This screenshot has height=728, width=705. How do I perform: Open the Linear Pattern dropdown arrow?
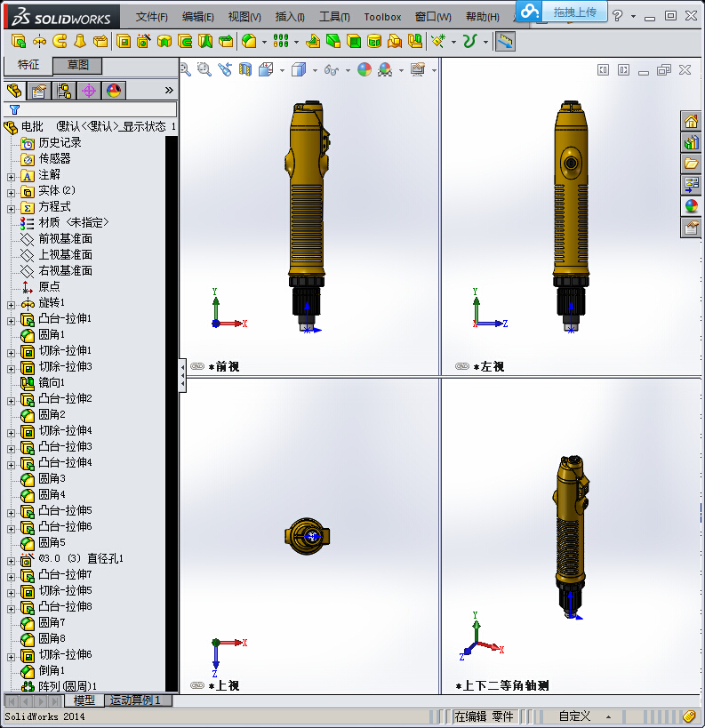coord(296,43)
